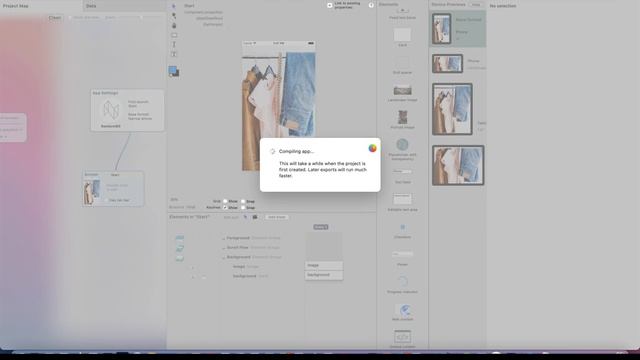Click the lock tool icon
This screenshot has width=640, height=360.
(174, 26)
